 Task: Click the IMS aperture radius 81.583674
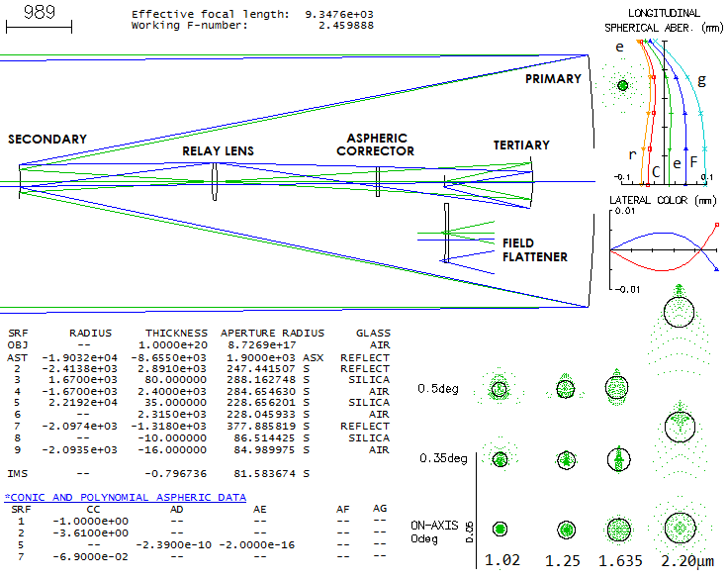[x=265, y=474]
